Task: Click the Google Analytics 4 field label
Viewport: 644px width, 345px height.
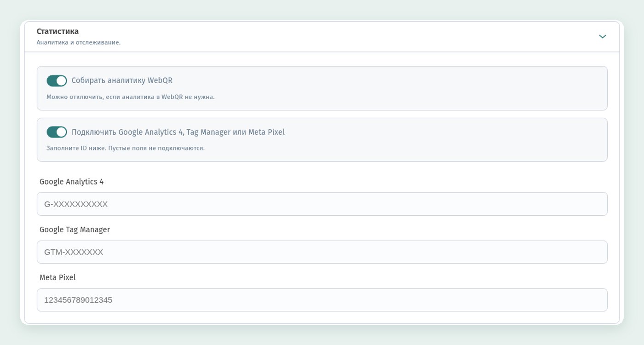Action: [72, 182]
